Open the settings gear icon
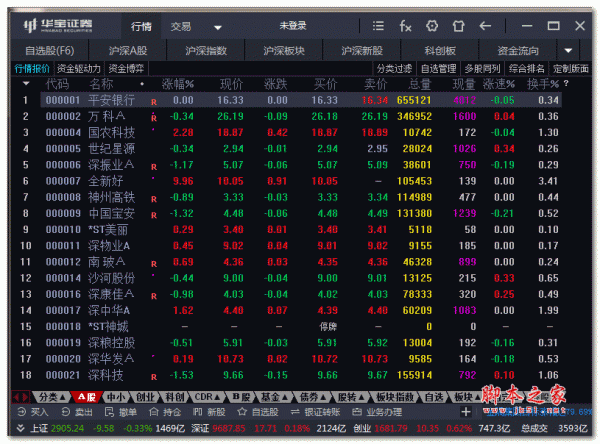600x444 pixels. click(x=432, y=26)
